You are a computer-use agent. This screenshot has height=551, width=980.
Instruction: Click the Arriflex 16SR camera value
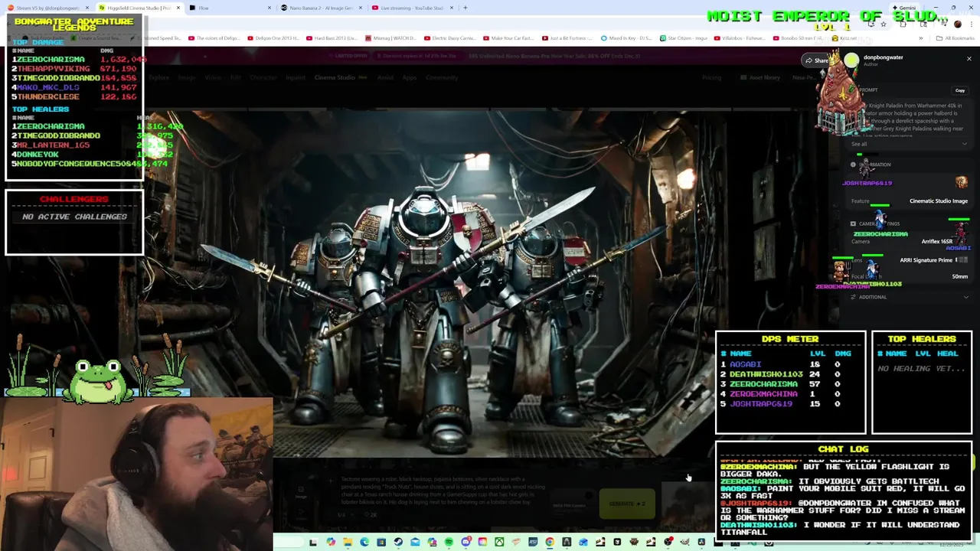click(937, 241)
